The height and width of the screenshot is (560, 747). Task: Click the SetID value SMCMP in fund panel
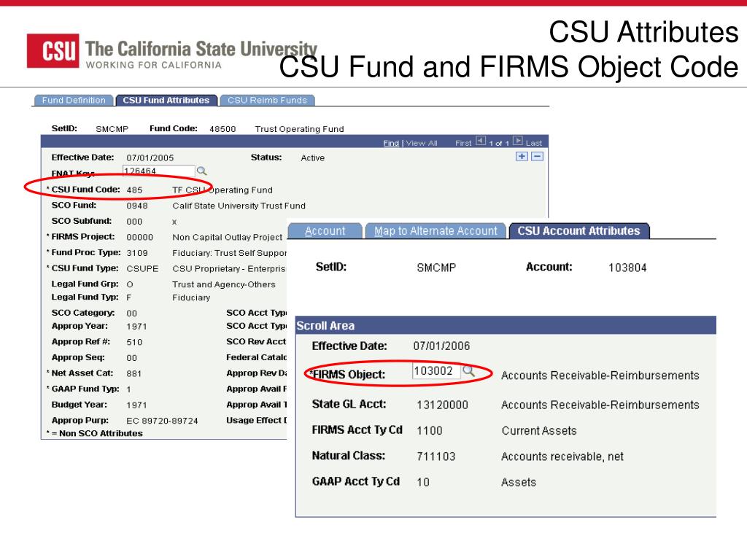coord(112,129)
